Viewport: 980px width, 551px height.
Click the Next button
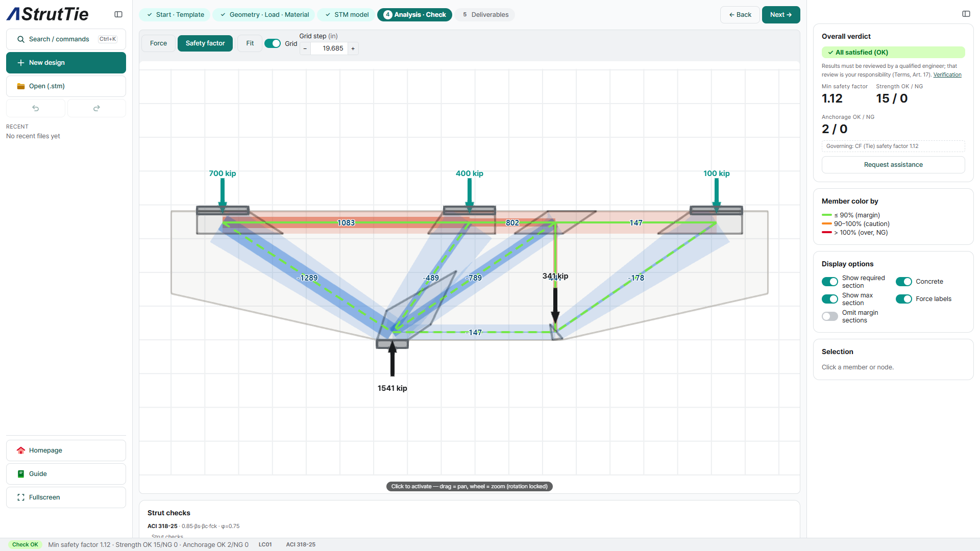781,15
